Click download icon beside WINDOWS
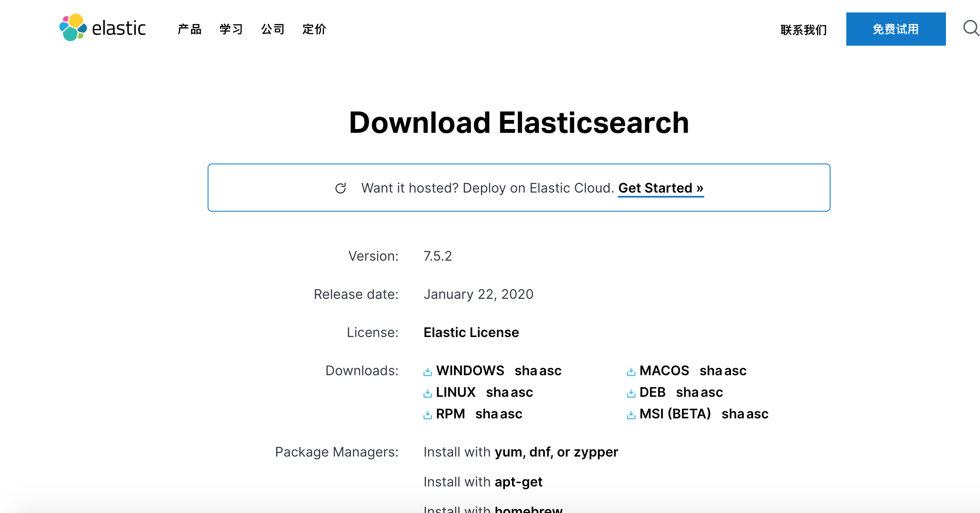The image size is (980, 513). [427, 371]
